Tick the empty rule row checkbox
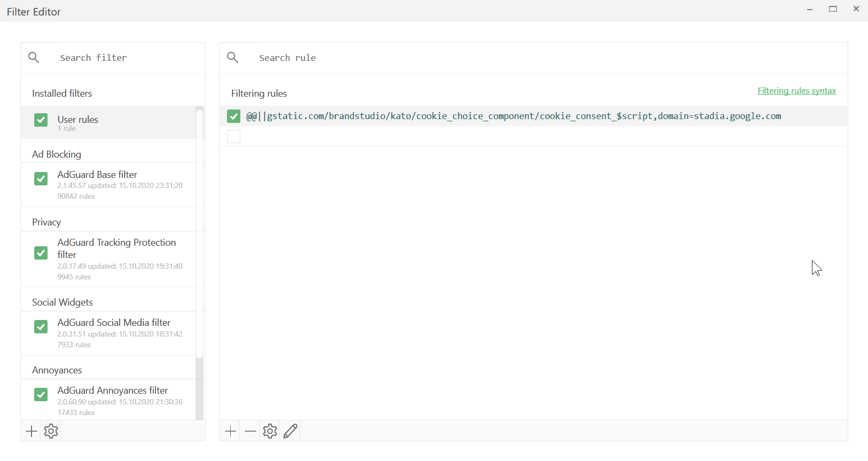The image size is (868, 461). tap(234, 137)
